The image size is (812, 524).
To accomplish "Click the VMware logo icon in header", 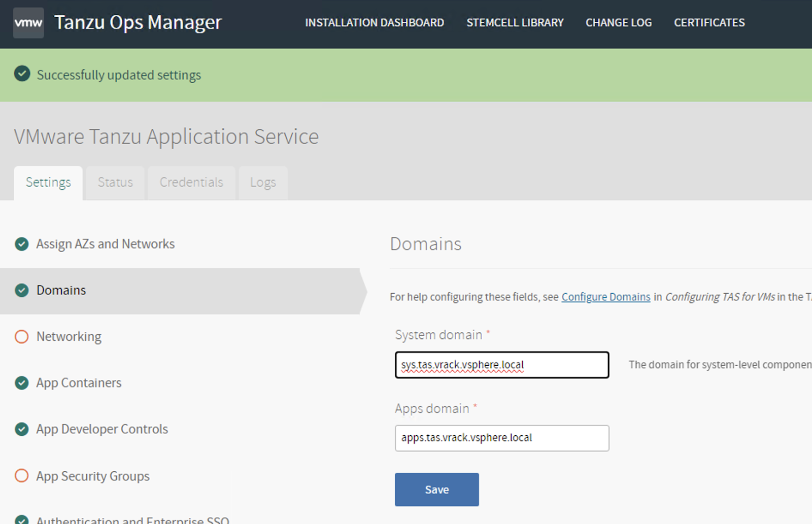I will 28,23.
